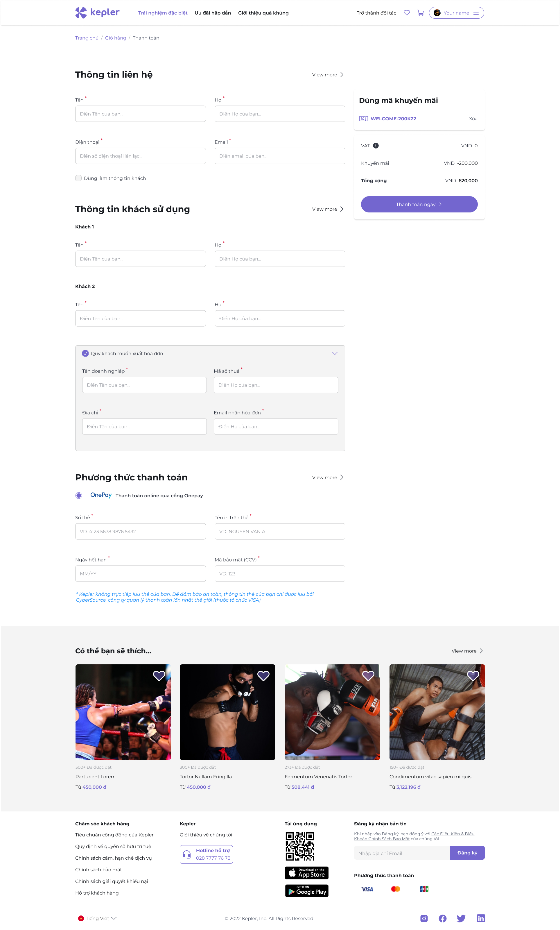
Task: Open the Your name account menu
Action: [456, 13]
